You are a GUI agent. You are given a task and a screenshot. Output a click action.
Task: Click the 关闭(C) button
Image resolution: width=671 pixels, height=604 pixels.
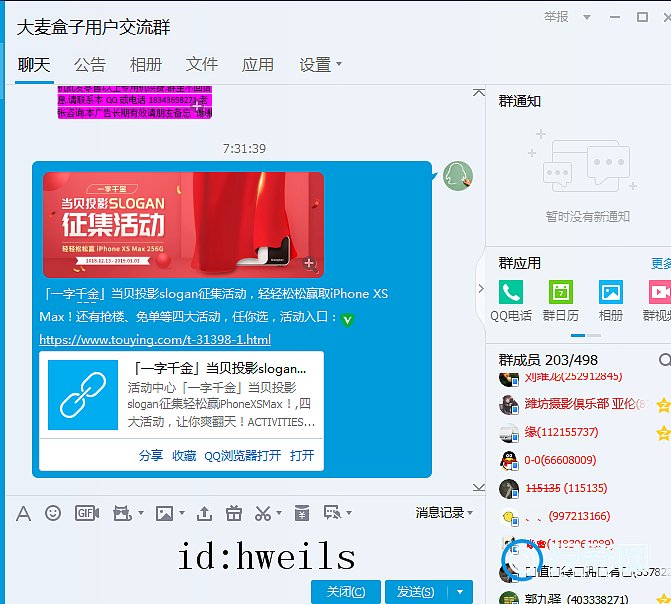[x=346, y=592]
